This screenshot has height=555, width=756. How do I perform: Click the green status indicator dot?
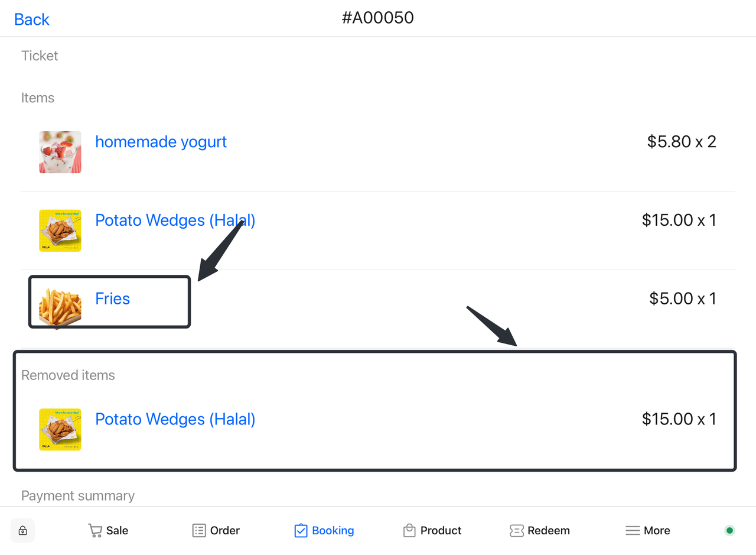(x=729, y=530)
